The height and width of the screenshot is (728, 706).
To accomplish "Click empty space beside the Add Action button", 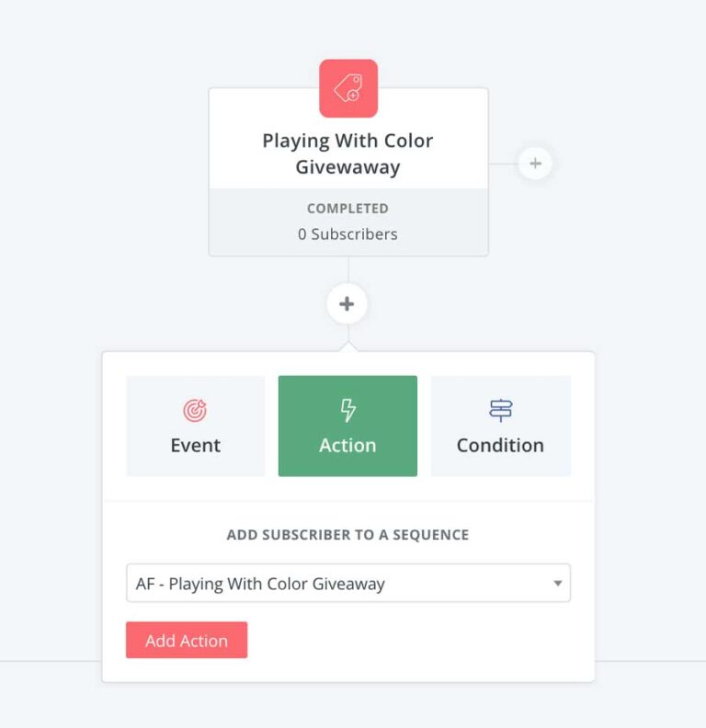I will click(404, 641).
